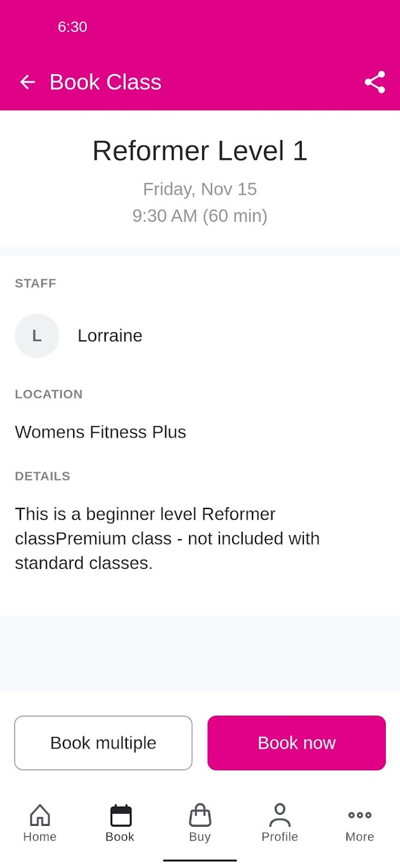Screen dimensions: 400x868
Task: Select the Book calendar icon
Action: coord(121,815)
